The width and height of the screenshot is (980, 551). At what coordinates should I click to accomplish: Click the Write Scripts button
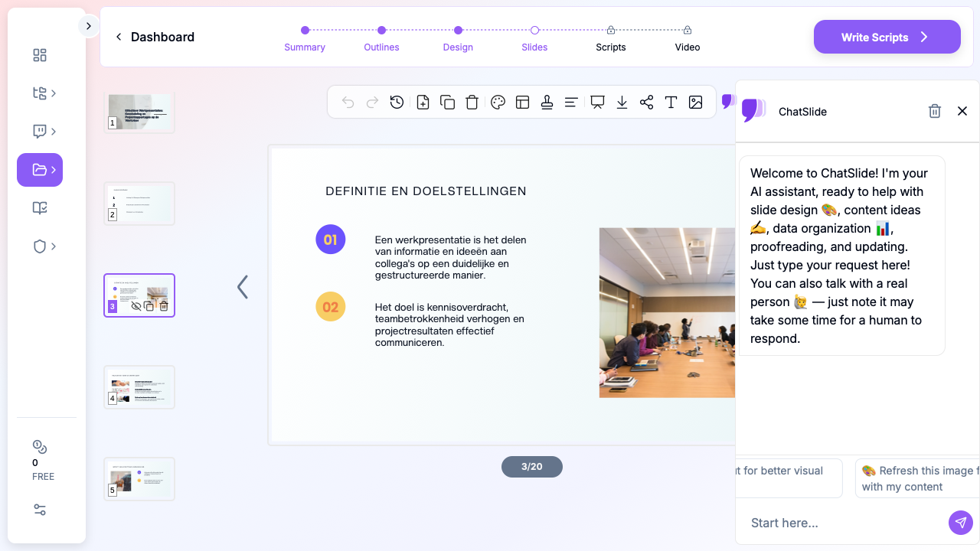887,37
